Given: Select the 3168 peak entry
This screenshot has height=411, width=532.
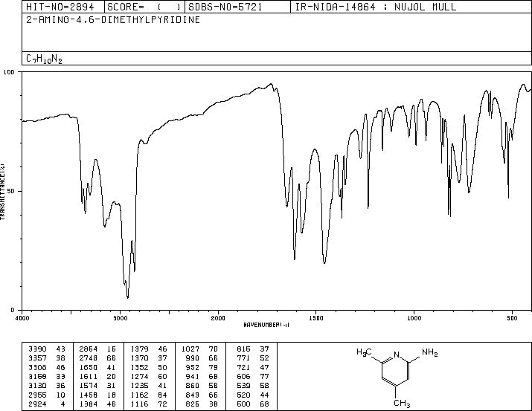Looking at the screenshot, I should point(37,376).
